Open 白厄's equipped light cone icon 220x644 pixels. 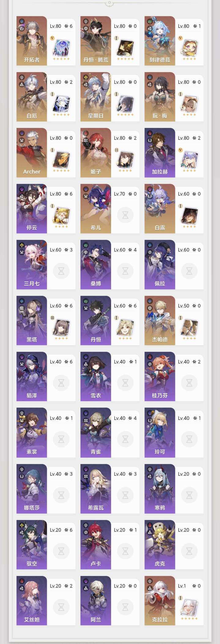click(61, 104)
